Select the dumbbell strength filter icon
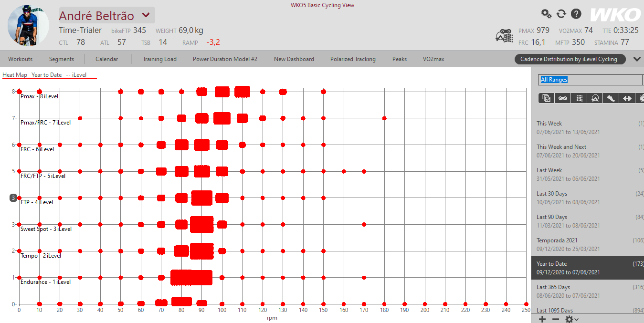Image resolution: width=644 pixels, height=323 pixels. click(627, 98)
